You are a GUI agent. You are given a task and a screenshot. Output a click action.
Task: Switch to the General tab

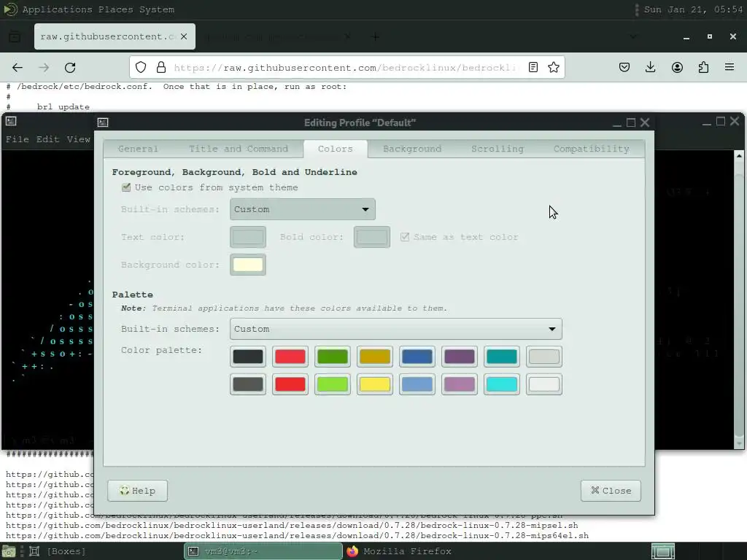(138, 149)
